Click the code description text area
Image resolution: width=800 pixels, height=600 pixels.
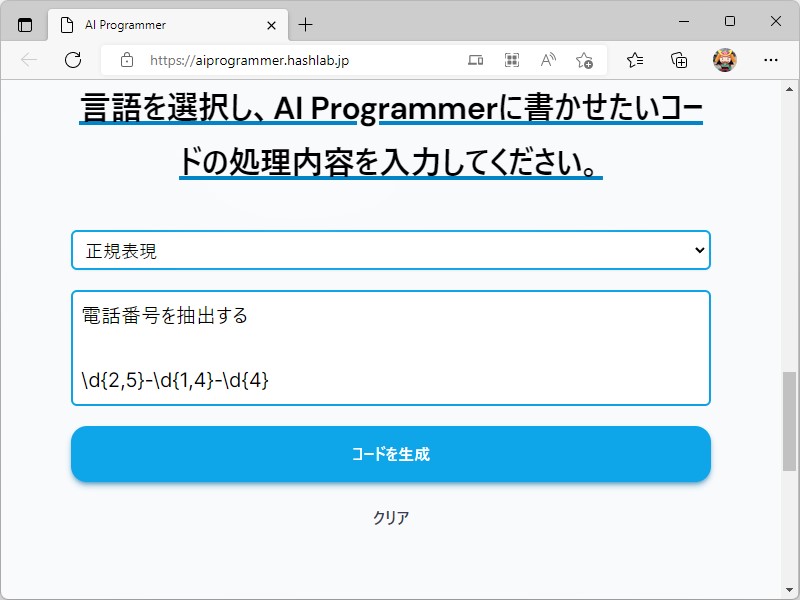pyautogui.click(x=390, y=345)
